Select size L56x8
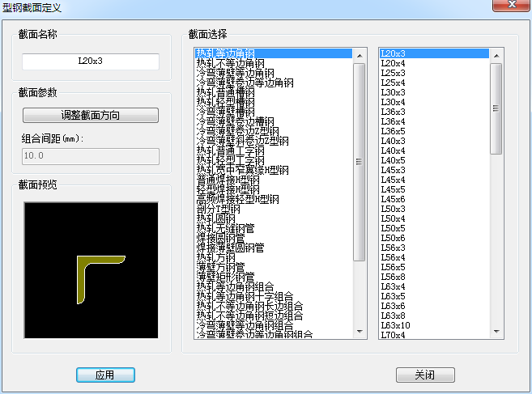This screenshot has height=394, width=532. (x=434, y=277)
